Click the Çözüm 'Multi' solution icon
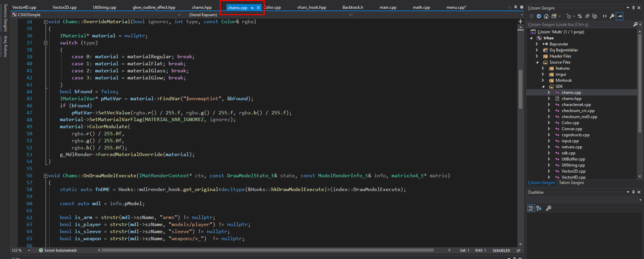 tap(533, 32)
